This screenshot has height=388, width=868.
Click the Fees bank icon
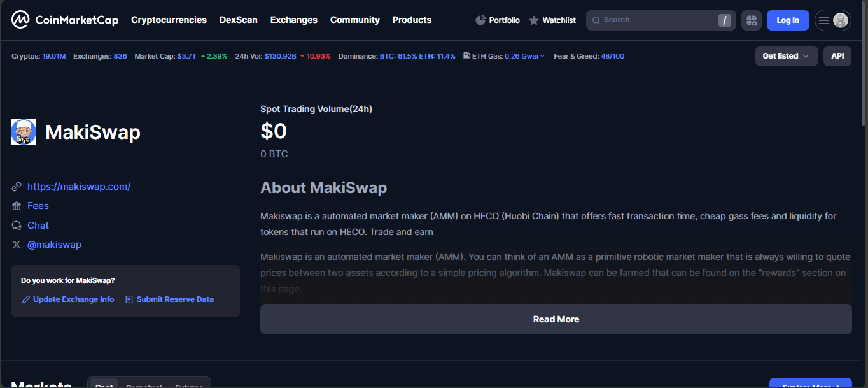17,206
